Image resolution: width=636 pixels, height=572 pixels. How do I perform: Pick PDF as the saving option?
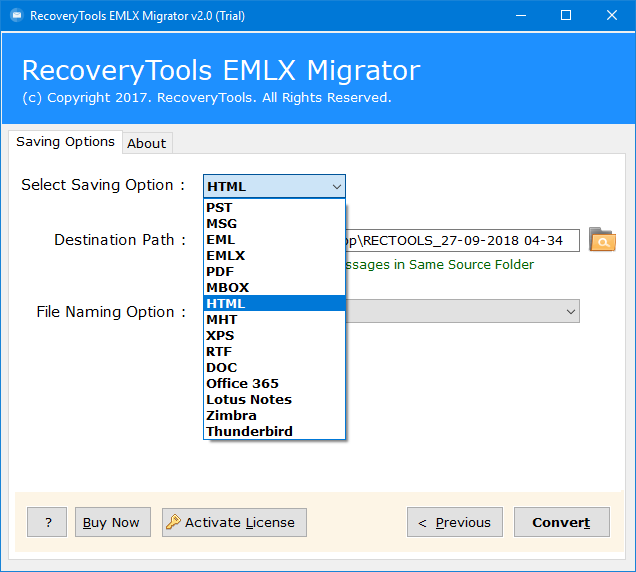(274, 271)
